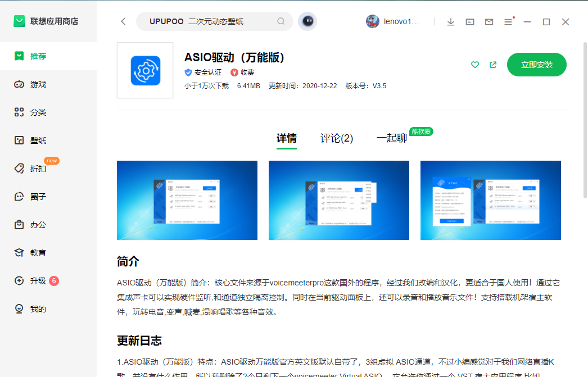Select 推荐 in the sidebar
The image size is (588, 377).
[x=48, y=56]
